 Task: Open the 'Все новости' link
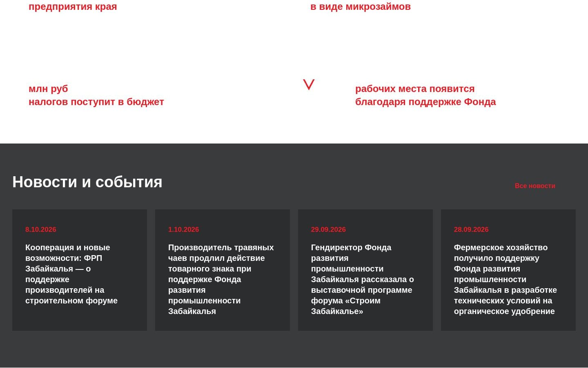click(x=535, y=186)
